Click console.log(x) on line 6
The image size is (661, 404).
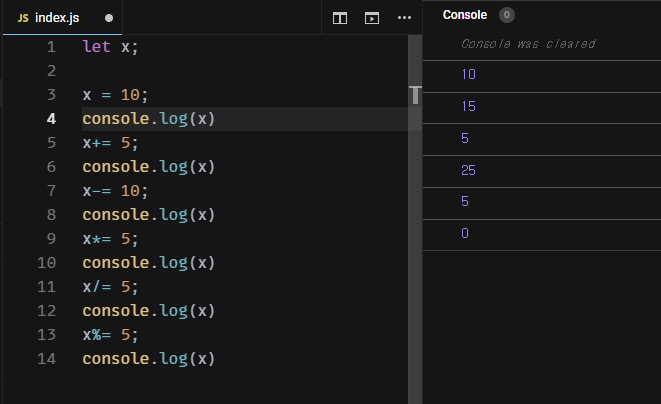point(149,167)
